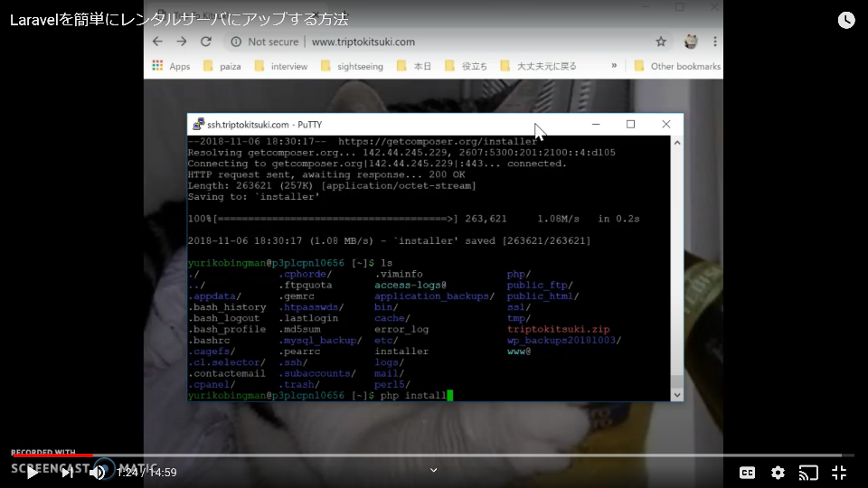The image size is (868, 488).
Task: Show hidden bookmarks with the chevron
Action: pos(614,65)
